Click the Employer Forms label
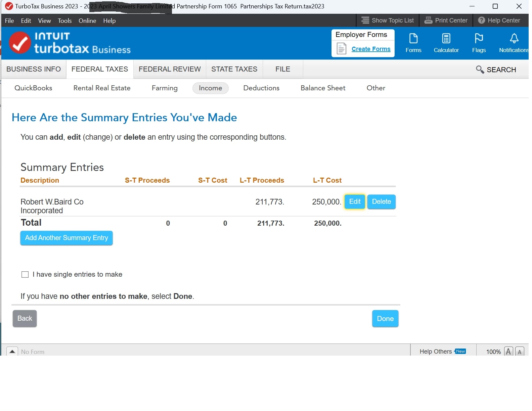 (361, 35)
